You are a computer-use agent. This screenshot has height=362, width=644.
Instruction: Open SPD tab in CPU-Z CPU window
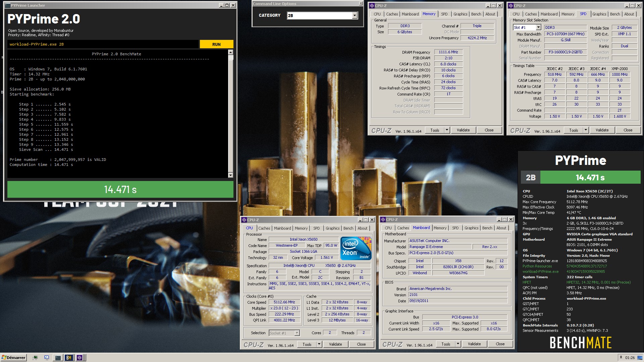click(x=316, y=228)
